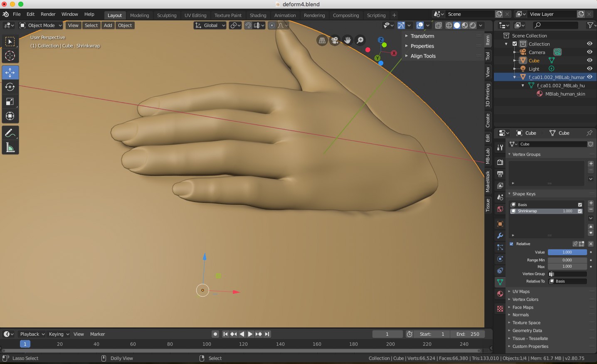Image resolution: width=597 pixels, height=364 pixels.
Task: Open the Modifiers wrench properties tab
Action: [500, 236]
